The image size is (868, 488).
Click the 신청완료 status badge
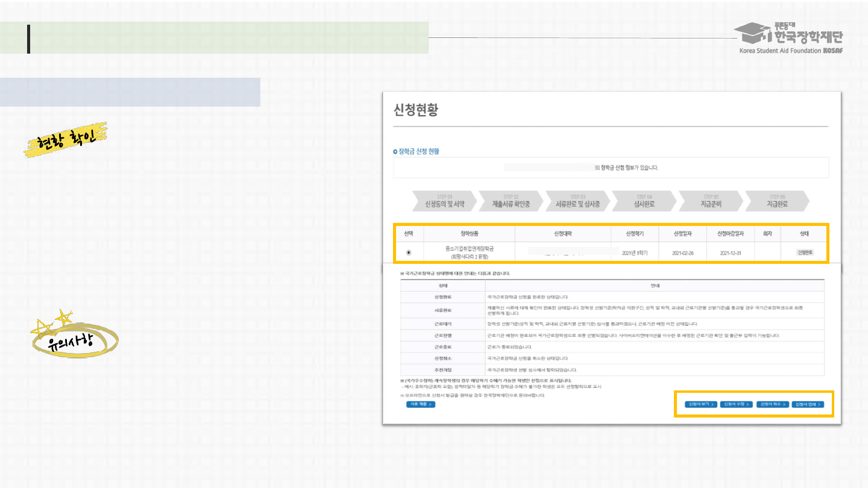[805, 252]
